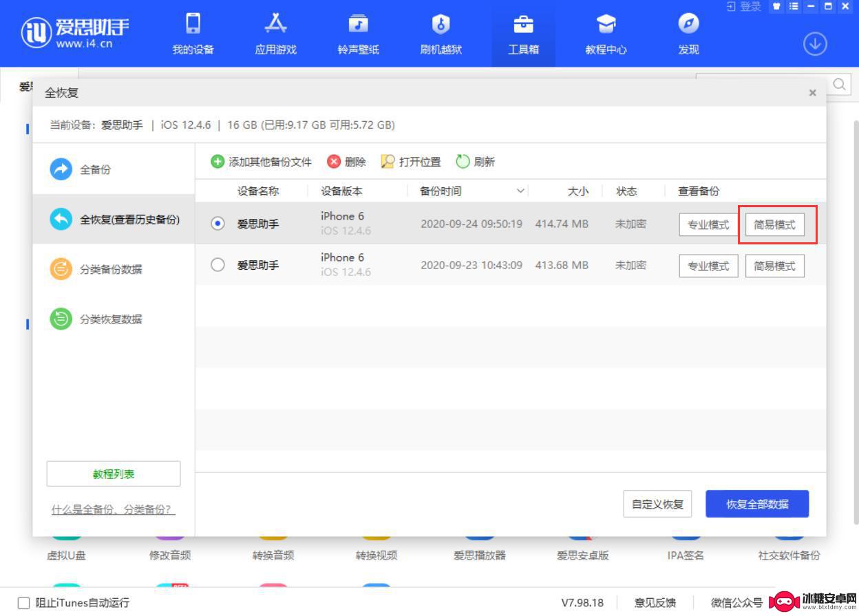Image resolution: width=859 pixels, height=616 pixels.
Task: Click the 刷新 refresh toolbar button
Action: (x=476, y=162)
